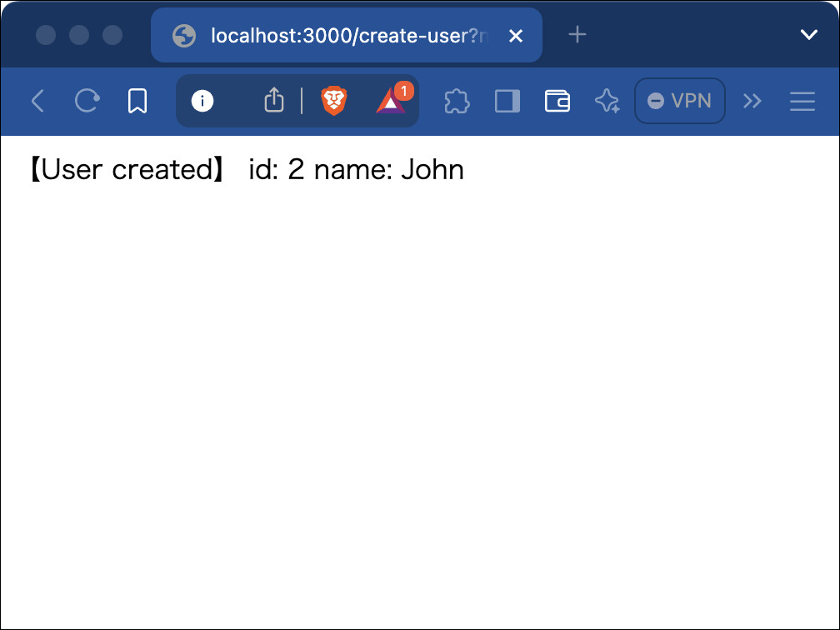
Task: Open Brave Shields lion icon
Action: (x=333, y=101)
